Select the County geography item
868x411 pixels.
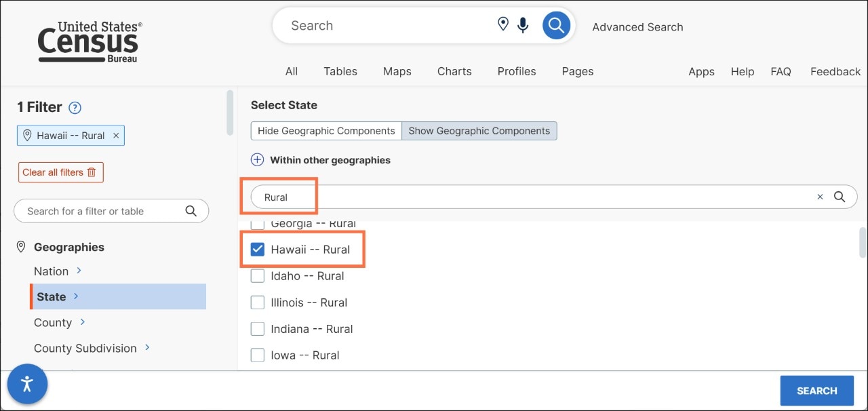point(53,323)
